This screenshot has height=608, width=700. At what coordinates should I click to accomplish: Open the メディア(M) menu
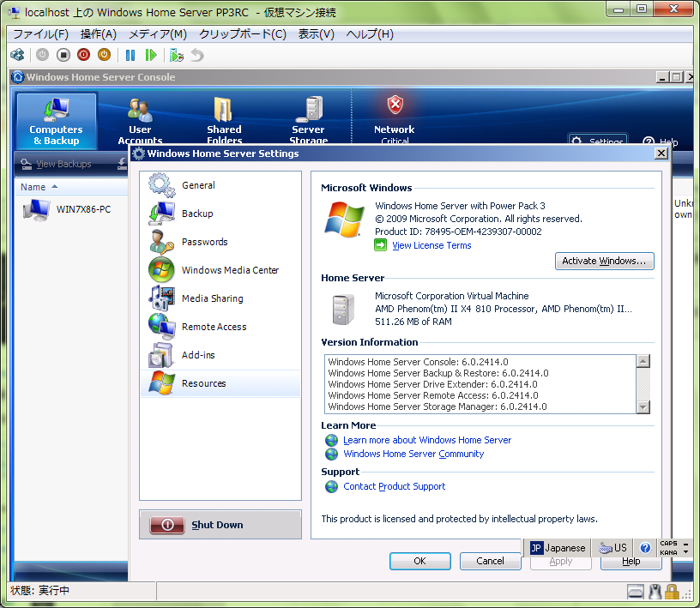click(157, 34)
